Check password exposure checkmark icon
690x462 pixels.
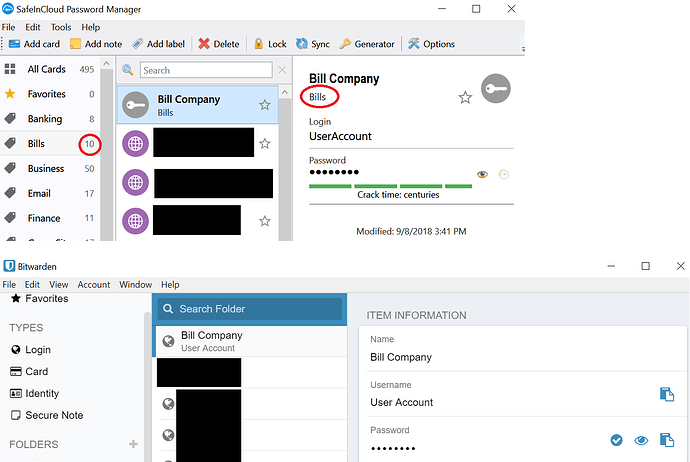(617, 440)
